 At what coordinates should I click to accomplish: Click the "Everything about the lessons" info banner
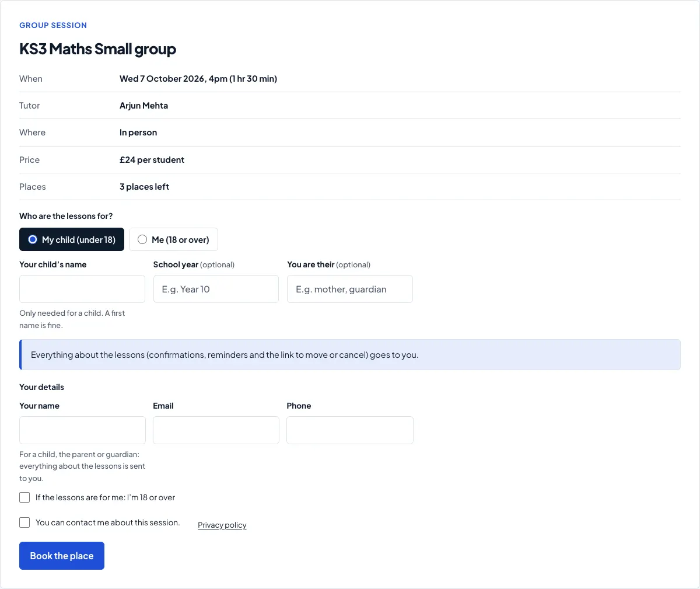pos(350,355)
